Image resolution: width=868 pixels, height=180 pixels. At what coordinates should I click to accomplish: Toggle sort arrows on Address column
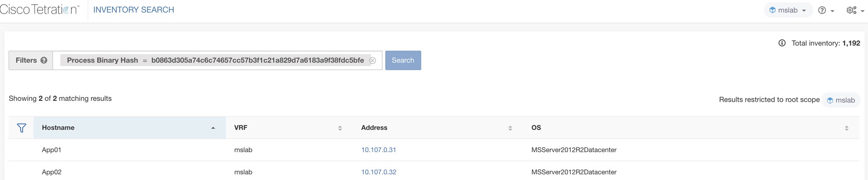510,128
